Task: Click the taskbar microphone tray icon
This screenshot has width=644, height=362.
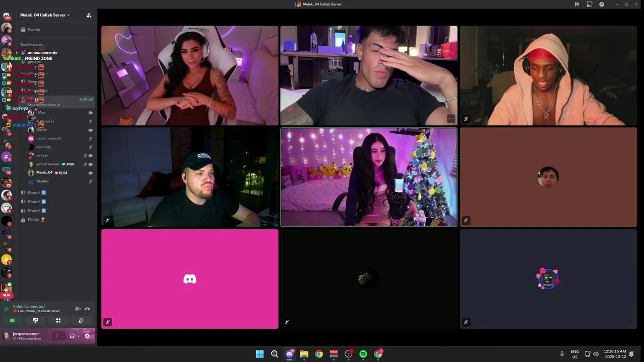Action: coord(562,354)
